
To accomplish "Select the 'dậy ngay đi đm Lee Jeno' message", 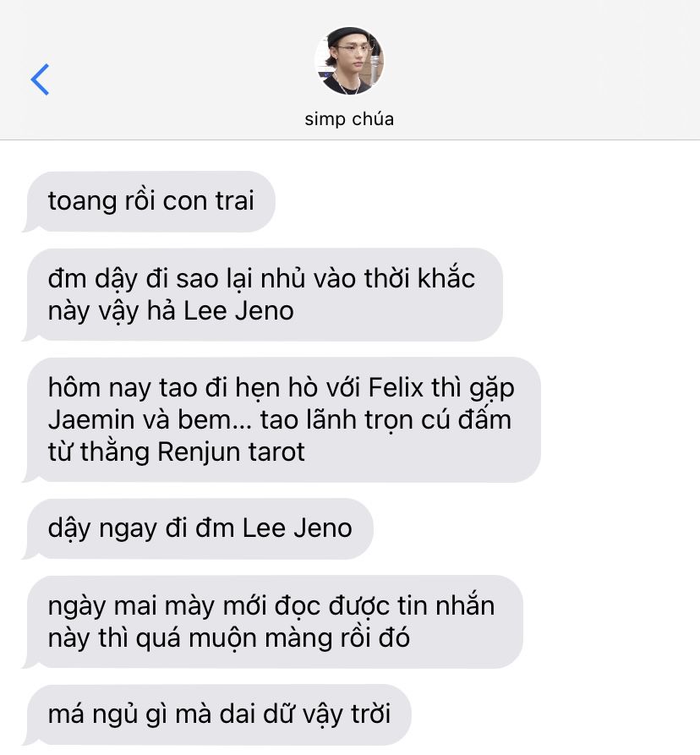I will [x=198, y=528].
